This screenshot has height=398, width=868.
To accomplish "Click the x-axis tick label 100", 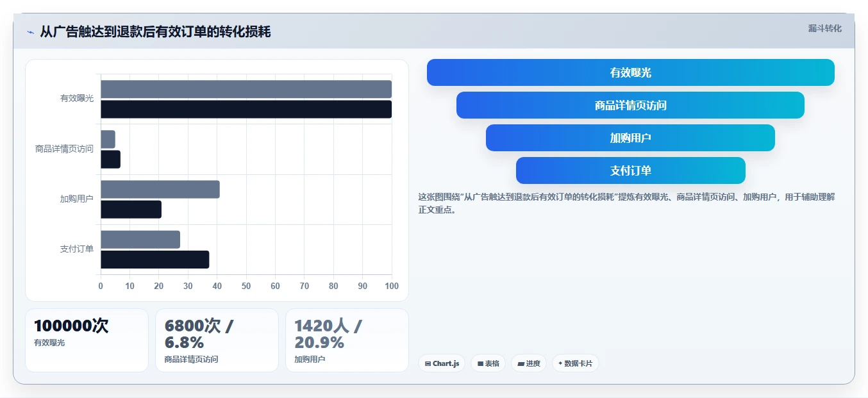I will click(391, 286).
